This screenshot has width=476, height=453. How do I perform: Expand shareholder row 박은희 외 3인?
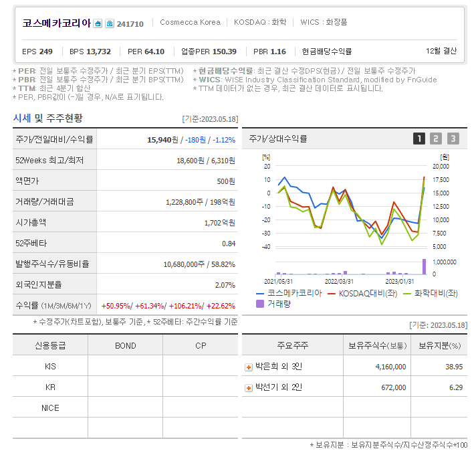tap(249, 367)
